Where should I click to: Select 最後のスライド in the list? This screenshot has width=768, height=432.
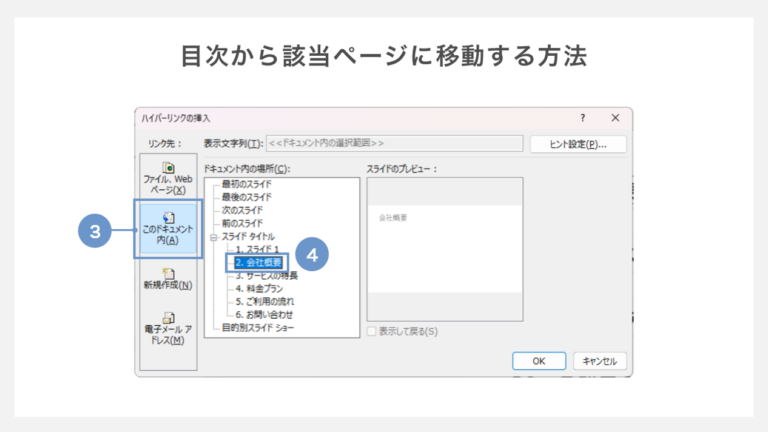coord(246,197)
